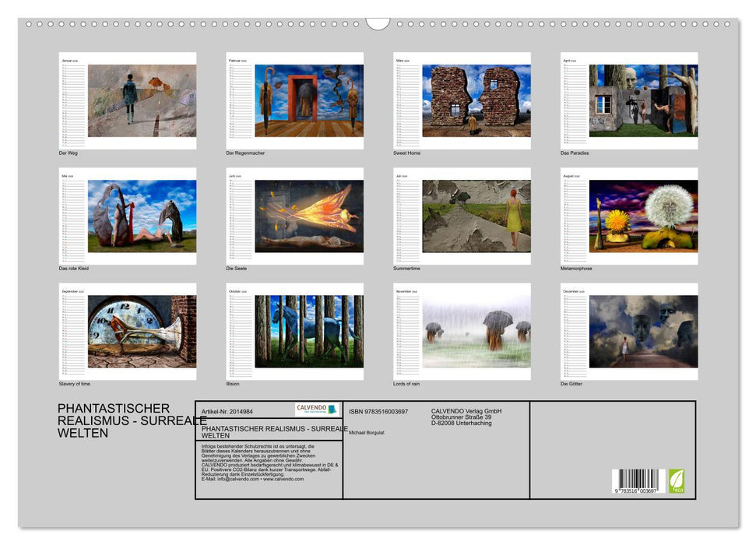Click the Artikel-Nr. 2014984 field
This screenshot has height=545, width=756.
tap(227, 411)
